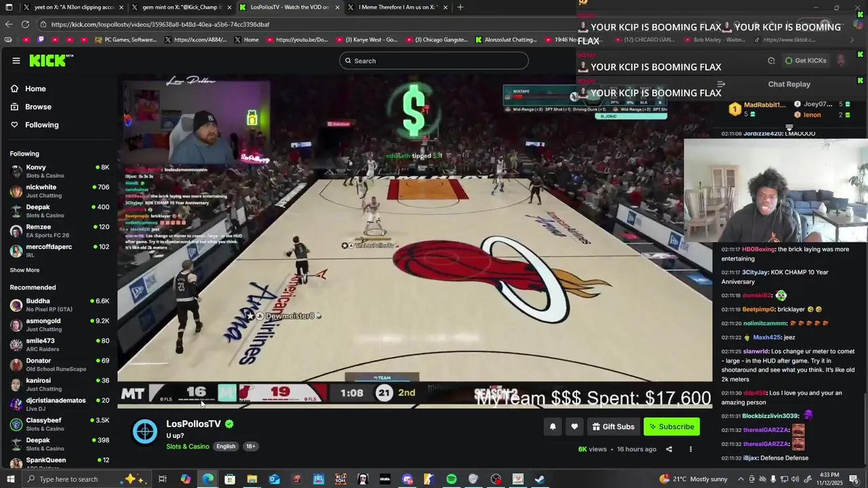This screenshot has width=868, height=488.
Task: Open the Copilot icon in the taskbar
Action: tap(185, 479)
